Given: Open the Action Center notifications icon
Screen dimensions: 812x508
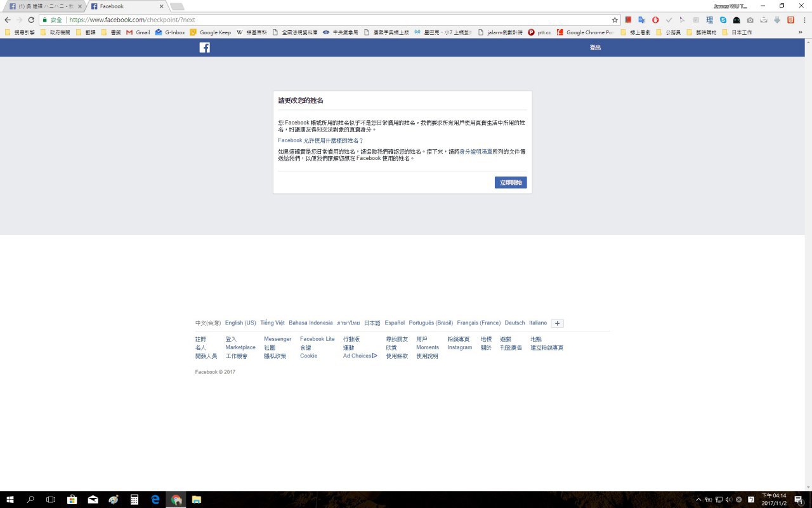Looking at the screenshot, I should coord(799,500).
